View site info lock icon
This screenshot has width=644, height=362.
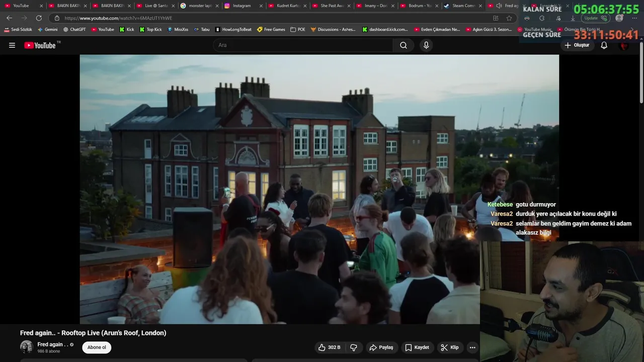point(56,18)
